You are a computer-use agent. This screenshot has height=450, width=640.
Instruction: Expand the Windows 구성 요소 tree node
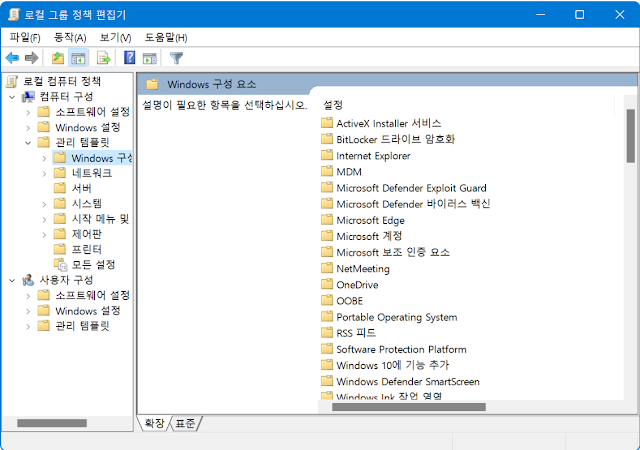click(44, 158)
